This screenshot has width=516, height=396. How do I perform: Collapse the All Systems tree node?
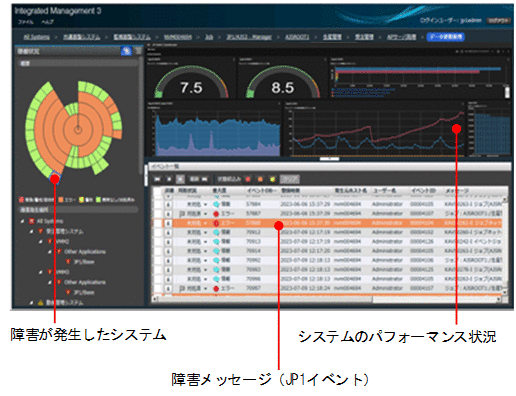pyautogui.click(x=22, y=221)
